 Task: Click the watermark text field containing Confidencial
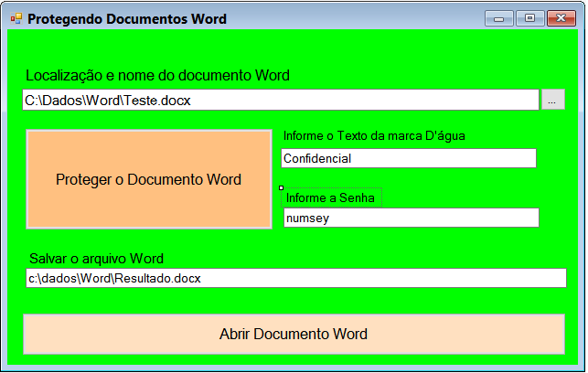[x=409, y=158]
